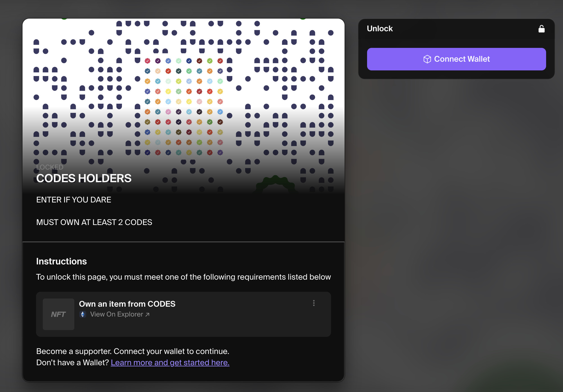Viewport: 563px width, 392px height.
Task: Click the ENTER IF YOU DARE text
Action: pyautogui.click(x=73, y=200)
